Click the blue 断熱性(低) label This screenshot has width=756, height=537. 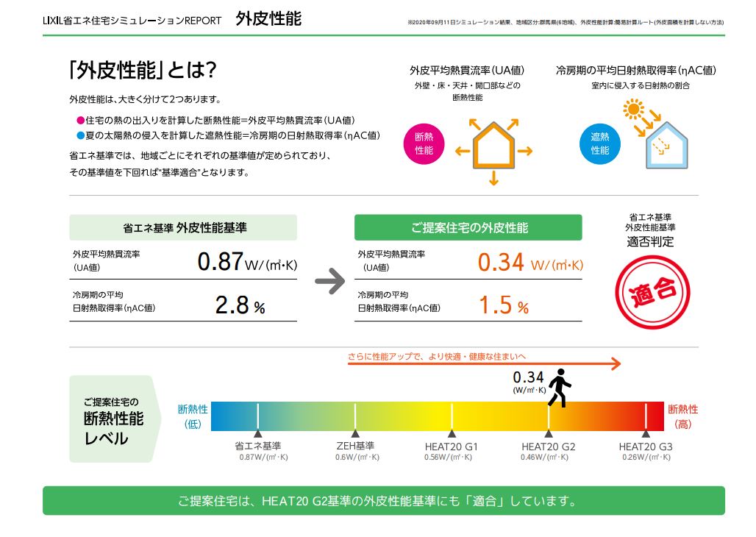[x=193, y=416]
